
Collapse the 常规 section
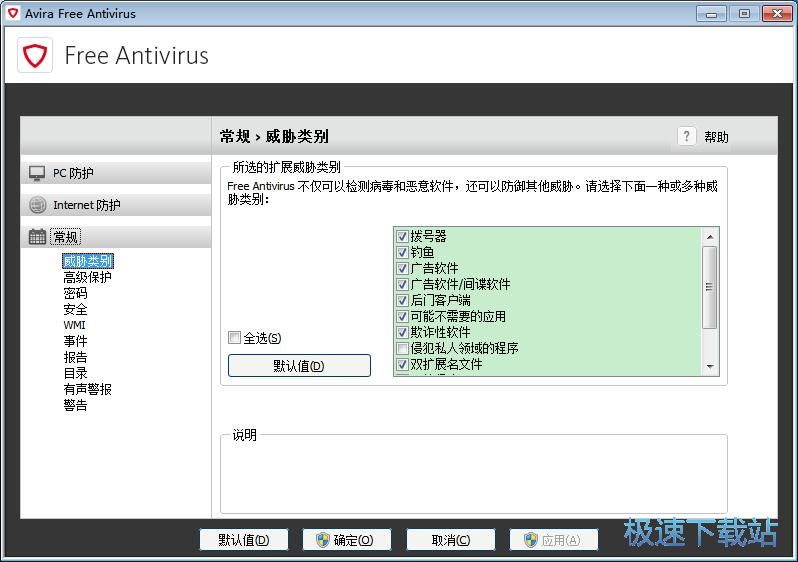tap(116, 237)
